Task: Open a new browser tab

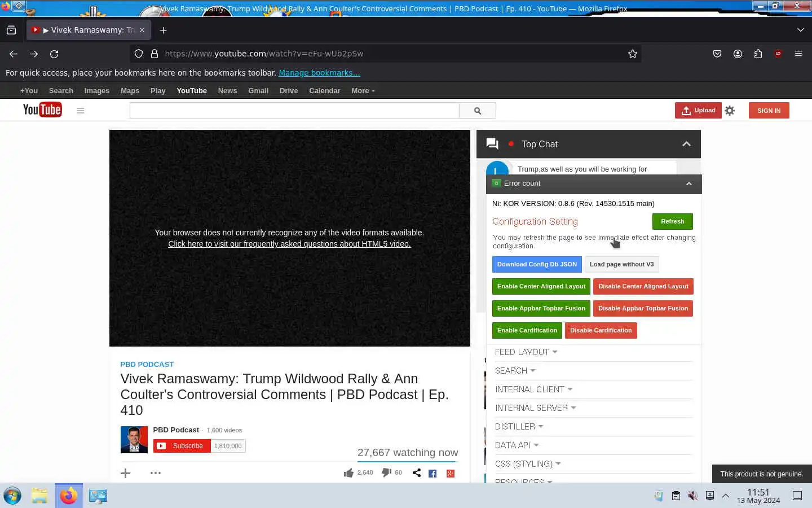Action: pyautogui.click(x=163, y=30)
